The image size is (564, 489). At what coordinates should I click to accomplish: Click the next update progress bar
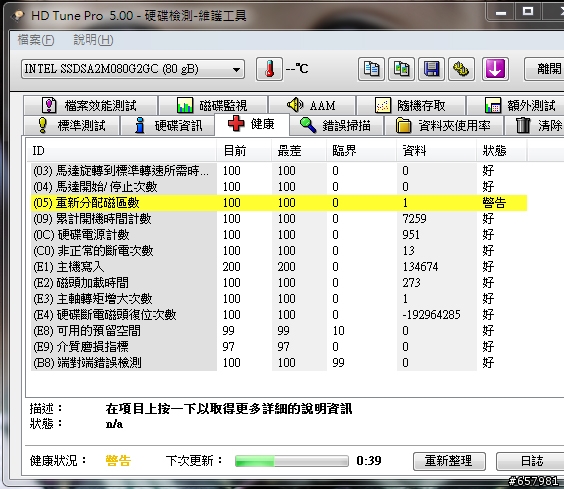coord(292,461)
